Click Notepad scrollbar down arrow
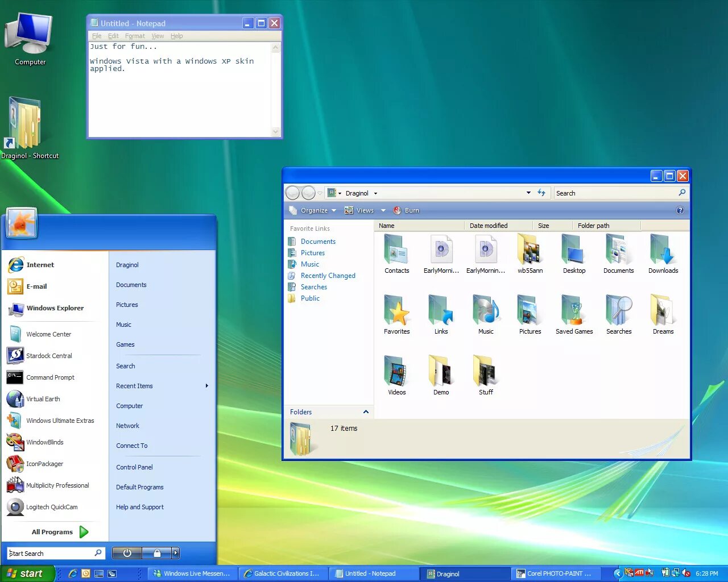This screenshot has height=582, width=728. [x=276, y=132]
